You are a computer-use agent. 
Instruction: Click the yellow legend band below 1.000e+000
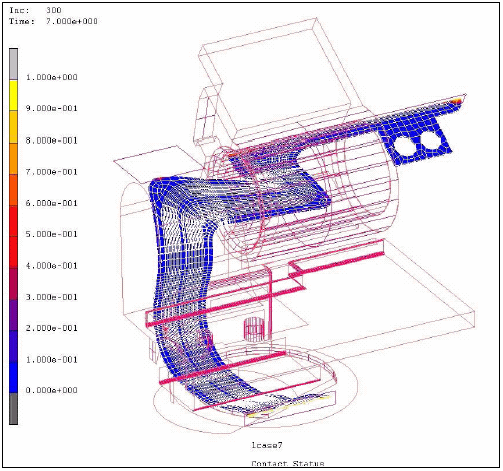13,95
